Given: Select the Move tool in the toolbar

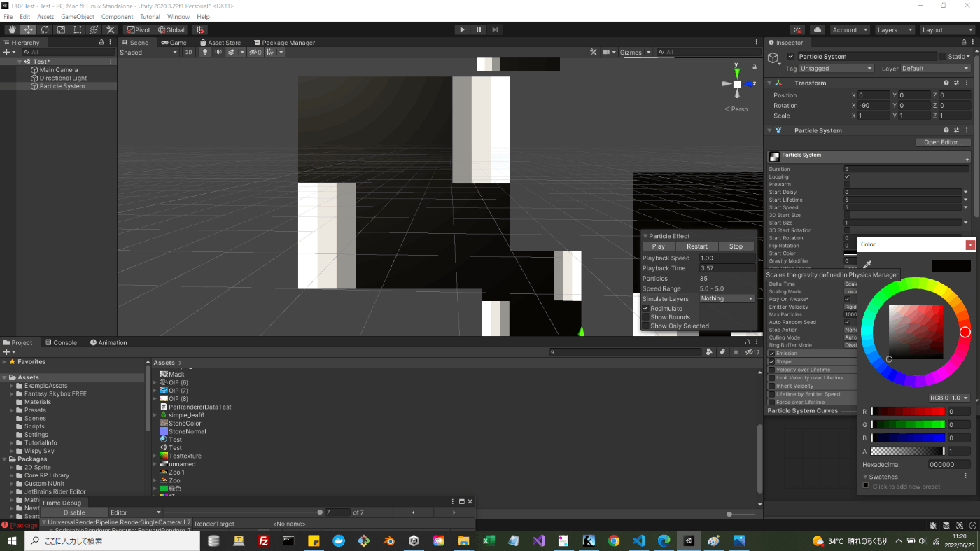Looking at the screenshot, I should [29, 29].
